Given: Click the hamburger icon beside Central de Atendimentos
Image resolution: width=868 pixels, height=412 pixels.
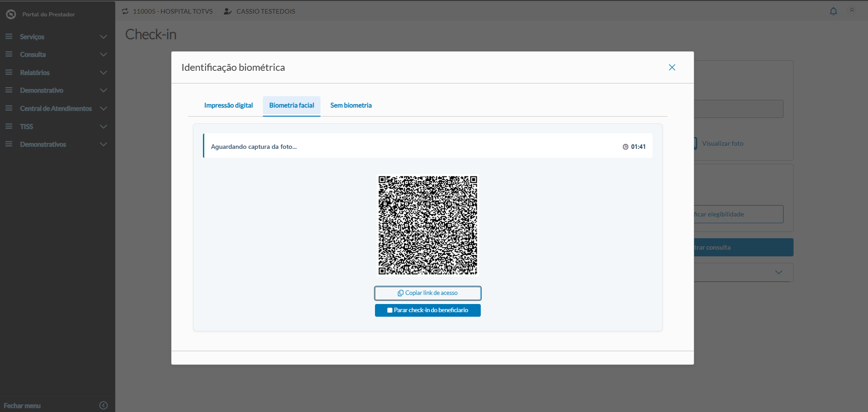Looking at the screenshot, I should (9, 108).
